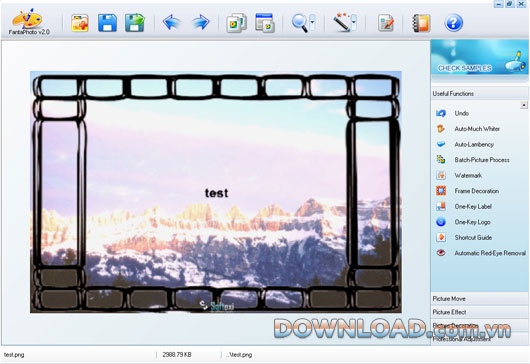Image resolution: width=530 pixels, height=364 pixels.
Task: Click the Auto-Lambency icon
Action: [441, 144]
